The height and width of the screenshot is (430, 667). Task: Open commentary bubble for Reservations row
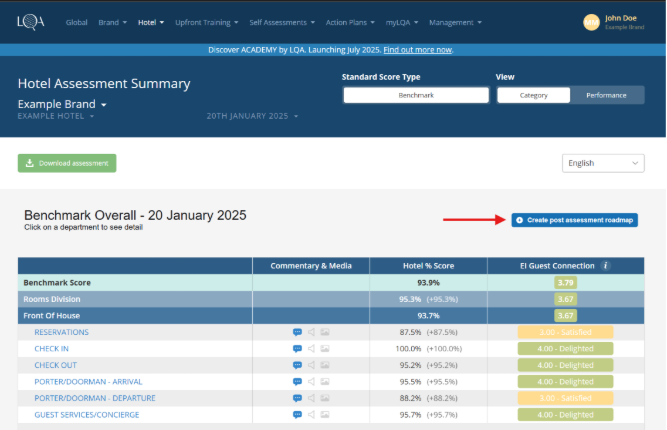297,332
